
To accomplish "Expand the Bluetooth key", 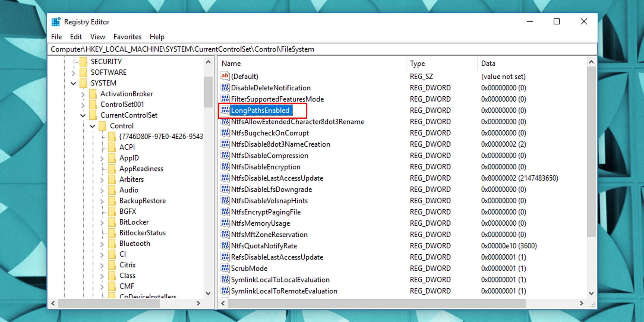I will click(102, 243).
